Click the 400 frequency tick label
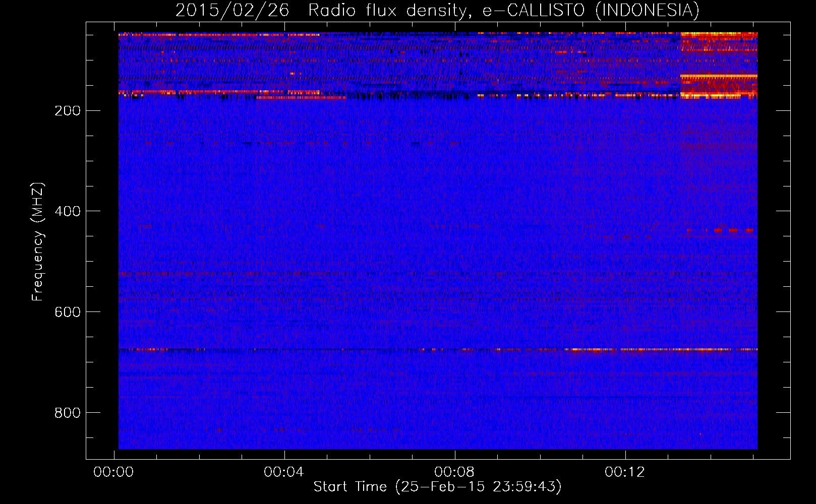 (68, 212)
